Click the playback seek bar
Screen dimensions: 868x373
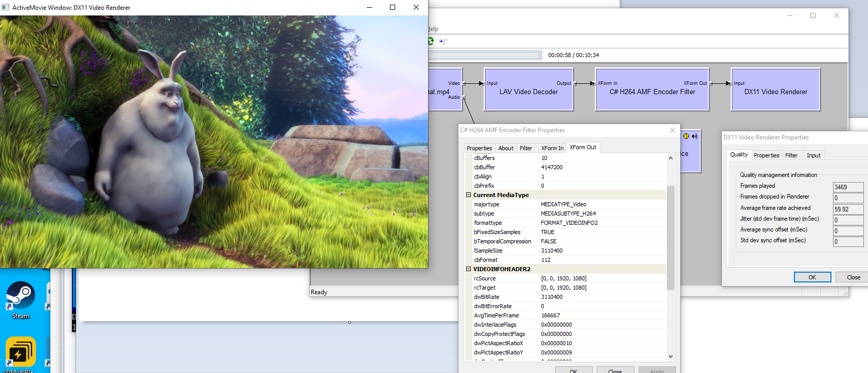(x=484, y=55)
